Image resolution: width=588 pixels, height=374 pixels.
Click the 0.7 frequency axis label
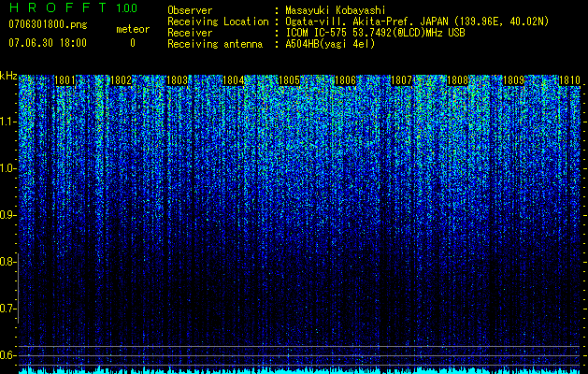pos(7,309)
